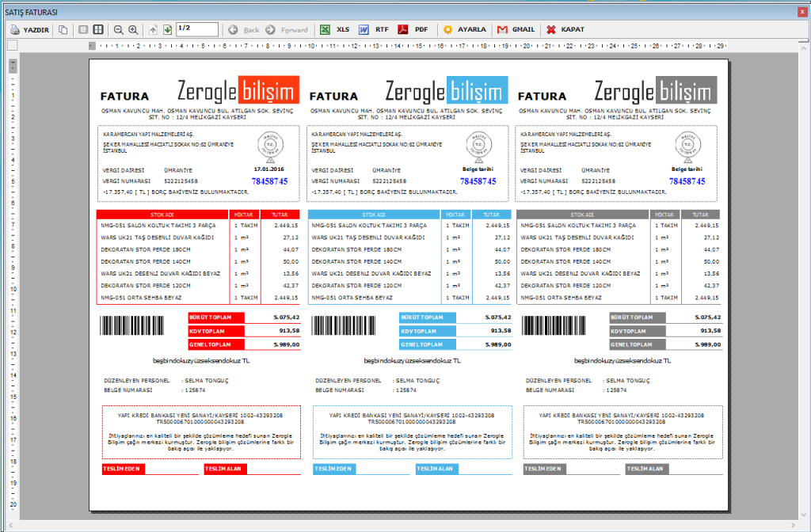Click the YAZDIR print button
This screenshot has height=532, width=811.
pyautogui.click(x=29, y=29)
